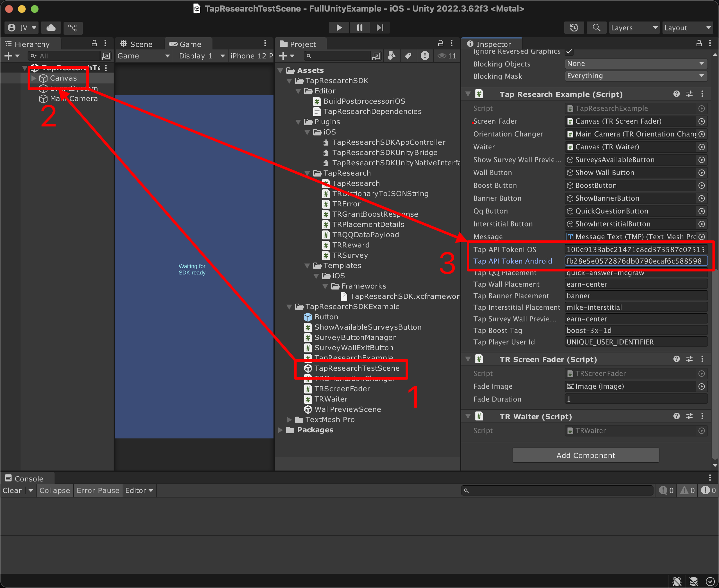Open the Layout dropdown
Image resolution: width=719 pixels, height=588 pixels.
(x=688, y=28)
